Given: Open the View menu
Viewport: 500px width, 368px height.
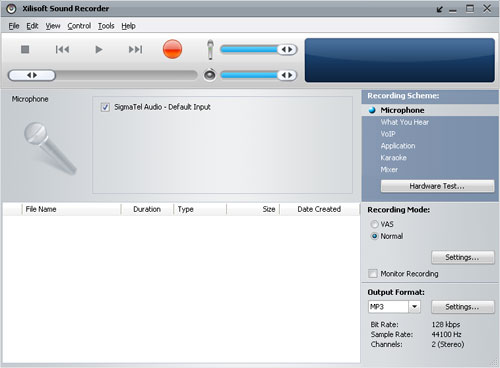Looking at the screenshot, I should coord(53,26).
